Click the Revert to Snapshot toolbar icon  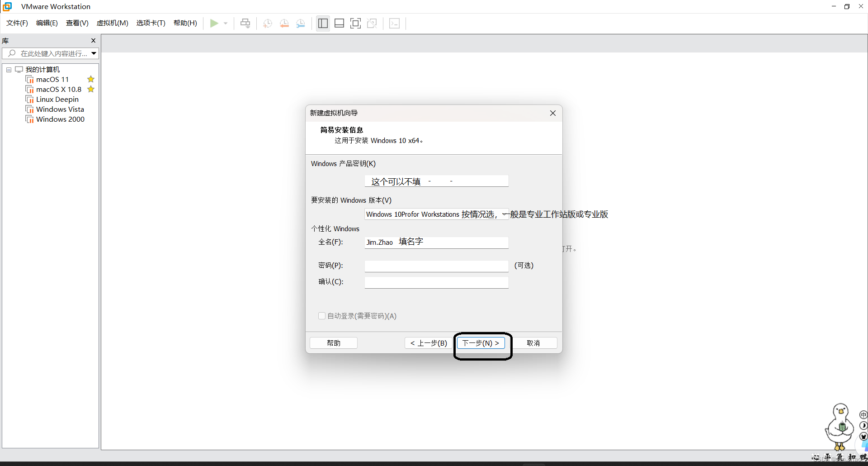[x=284, y=24]
